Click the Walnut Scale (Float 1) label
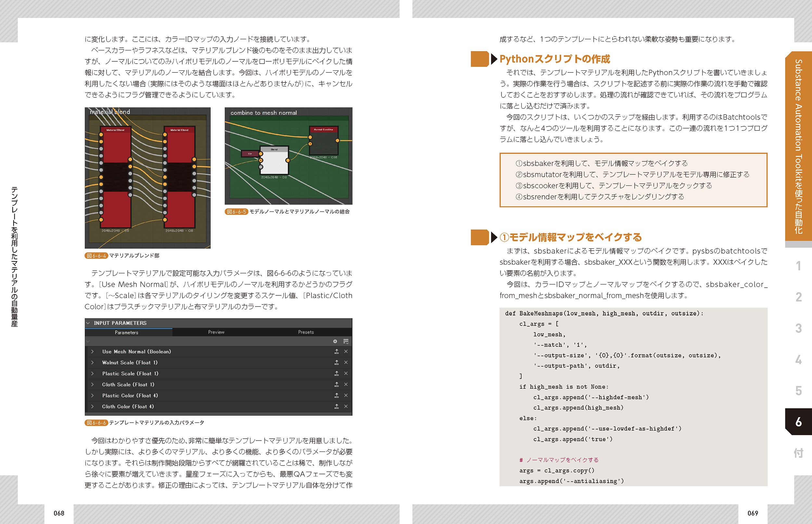 click(130, 363)
